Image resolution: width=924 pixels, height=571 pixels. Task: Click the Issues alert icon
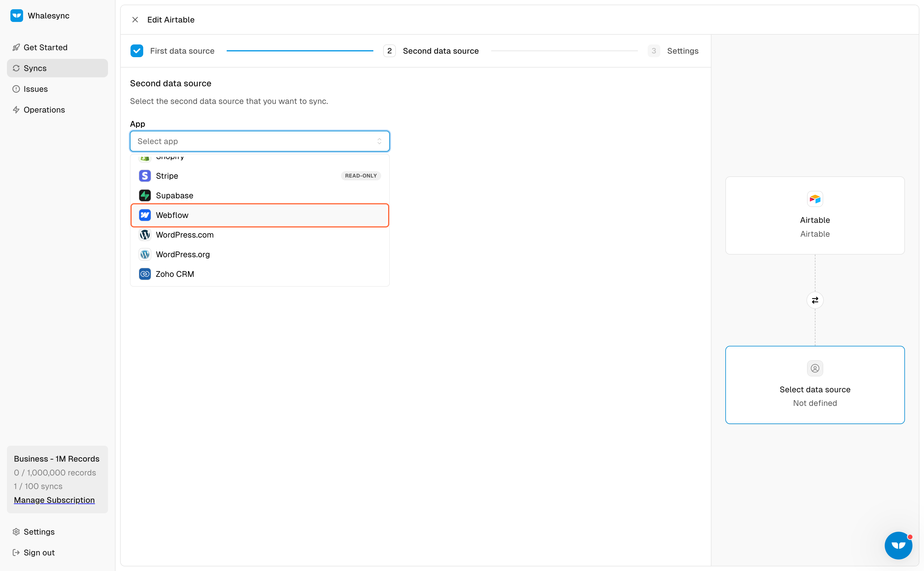16,89
